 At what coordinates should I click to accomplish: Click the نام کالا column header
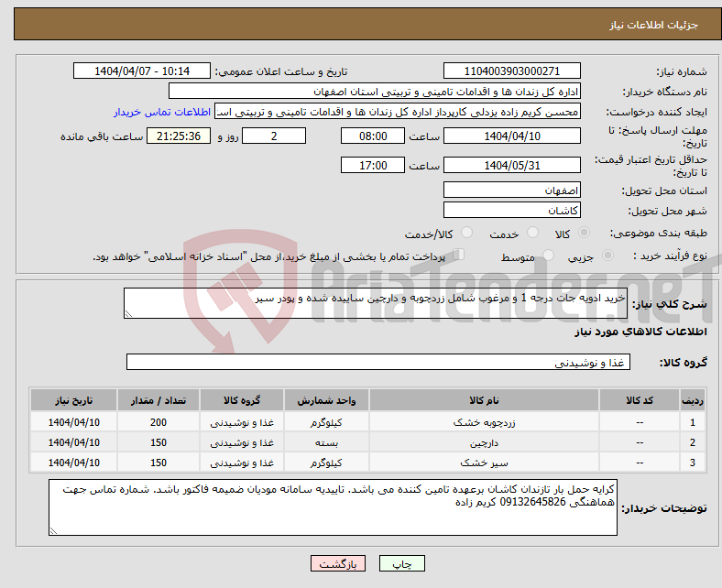coord(484,400)
